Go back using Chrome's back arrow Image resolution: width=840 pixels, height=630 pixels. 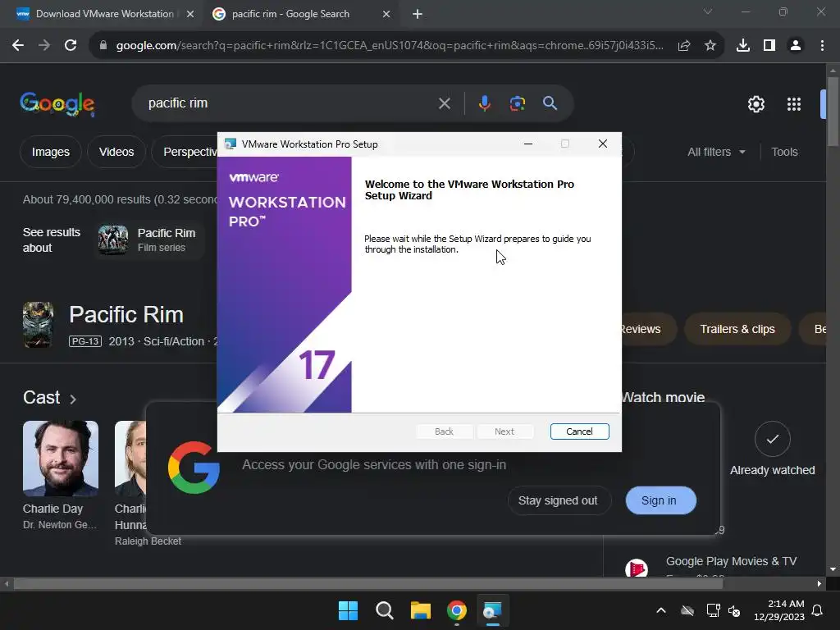(x=18, y=46)
